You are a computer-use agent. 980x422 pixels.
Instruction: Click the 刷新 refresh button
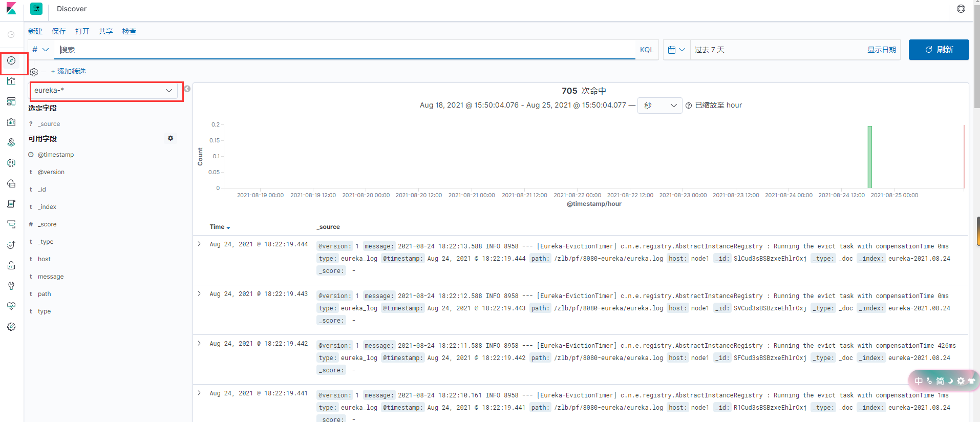pos(939,50)
